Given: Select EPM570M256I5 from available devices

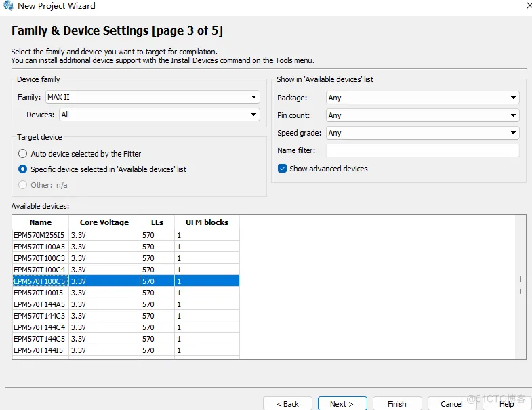Looking at the screenshot, I should pyautogui.click(x=39, y=235).
